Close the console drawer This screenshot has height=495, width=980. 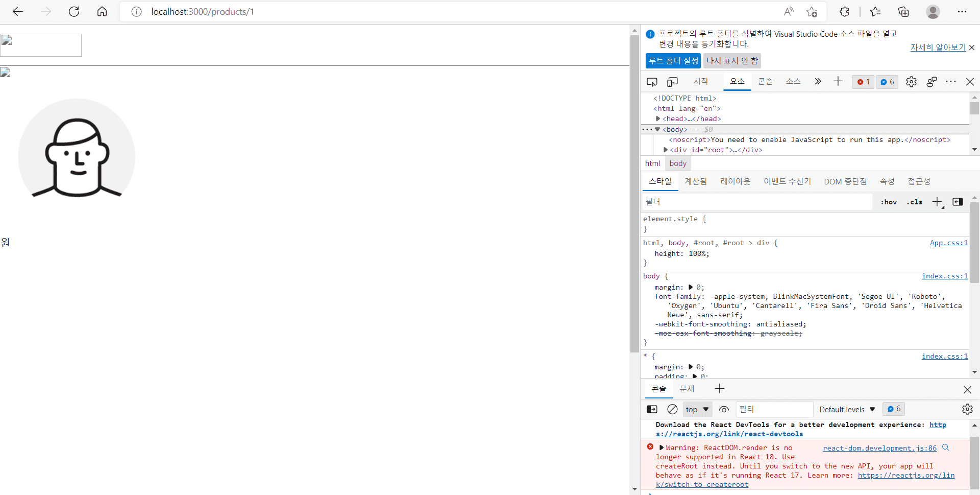tap(967, 390)
